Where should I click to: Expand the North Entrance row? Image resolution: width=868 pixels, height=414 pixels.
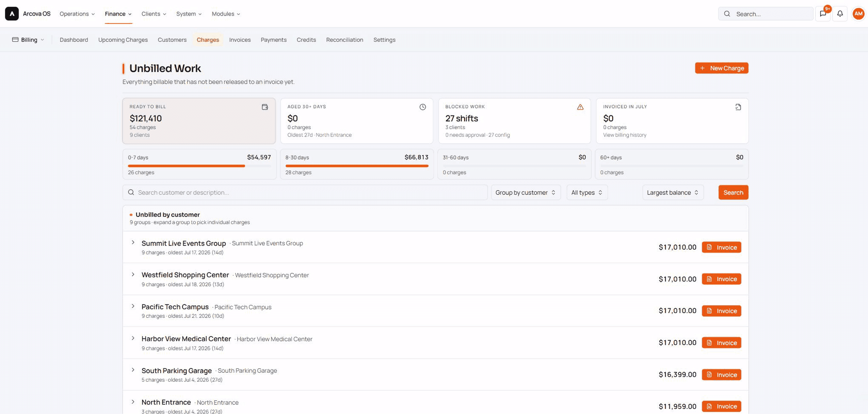[x=133, y=402]
